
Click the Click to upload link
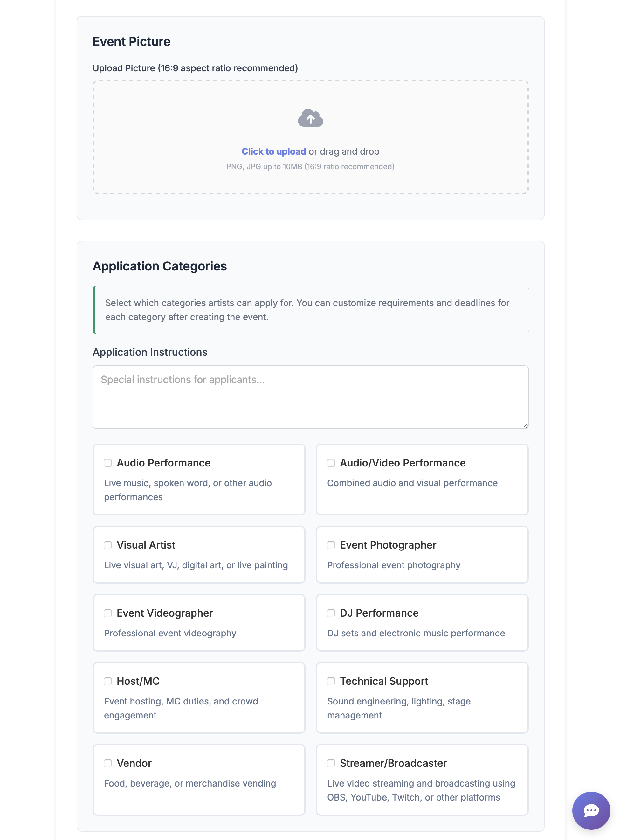click(x=274, y=151)
